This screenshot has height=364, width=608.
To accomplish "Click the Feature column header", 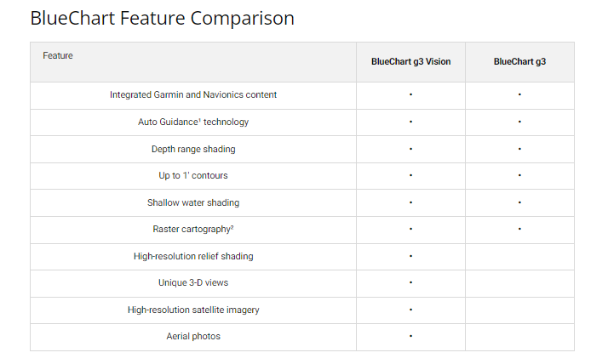I will (58, 56).
